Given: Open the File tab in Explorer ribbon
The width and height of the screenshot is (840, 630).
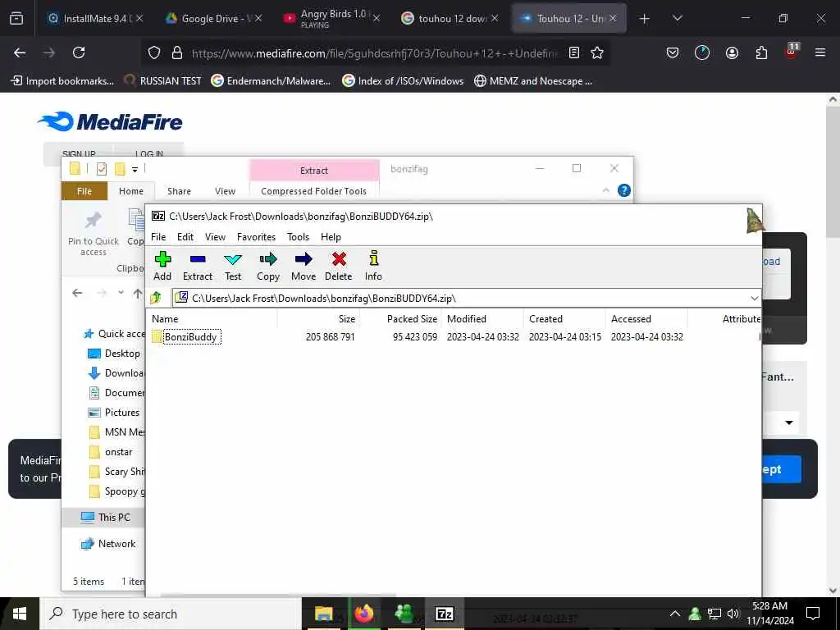Looking at the screenshot, I should (x=84, y=191).
